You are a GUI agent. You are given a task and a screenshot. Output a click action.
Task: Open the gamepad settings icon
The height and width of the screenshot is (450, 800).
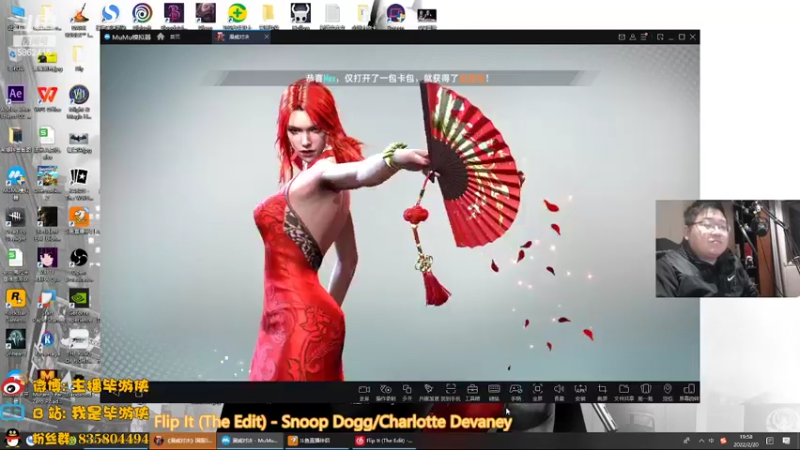click(516, 390)
